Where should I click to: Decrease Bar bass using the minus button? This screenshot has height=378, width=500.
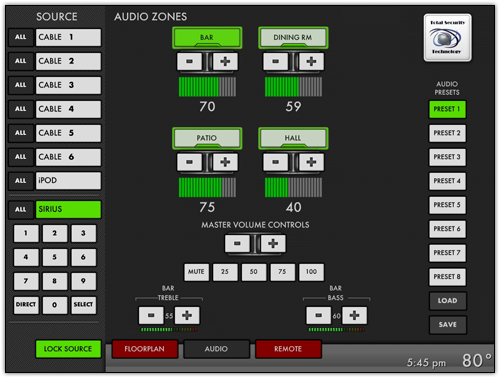[319, 315]
